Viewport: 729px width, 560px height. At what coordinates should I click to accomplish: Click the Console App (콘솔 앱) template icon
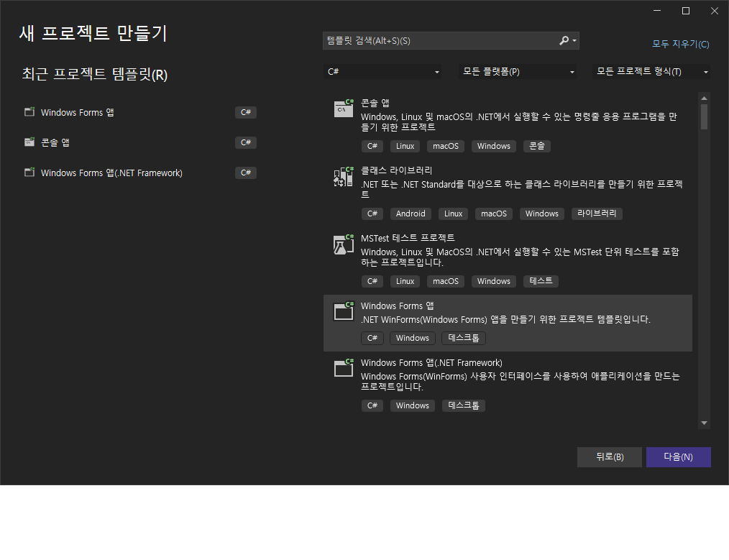pos(344,109)
